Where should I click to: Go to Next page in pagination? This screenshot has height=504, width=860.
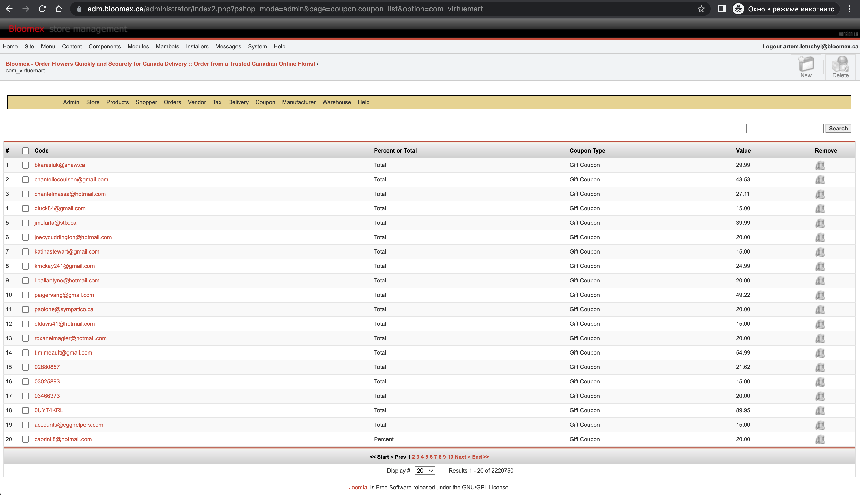click(x=462, y=457)
